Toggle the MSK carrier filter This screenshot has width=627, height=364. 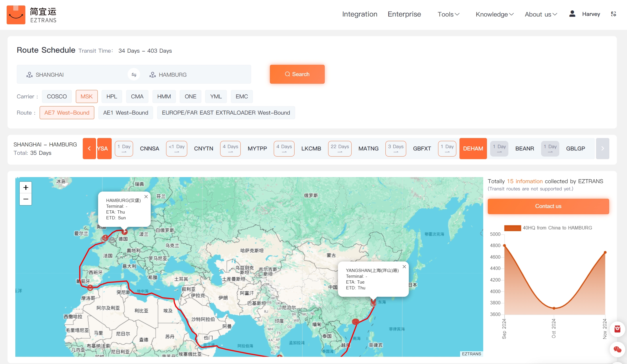click(x=87, y=97)
